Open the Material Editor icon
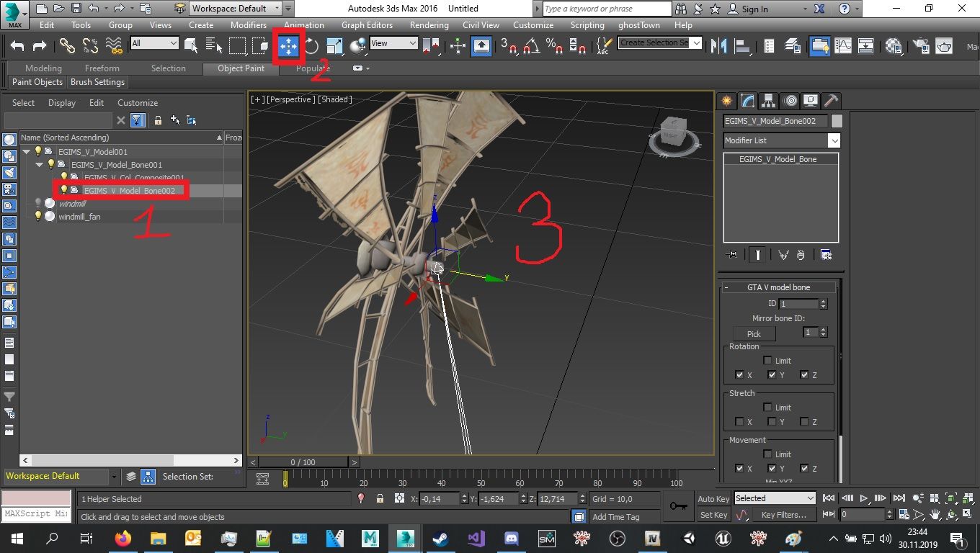The image size is (980, 553). [894, 46]
